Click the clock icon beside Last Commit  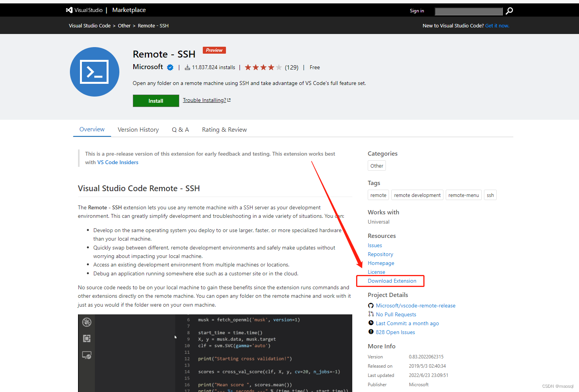pos(370,323)
